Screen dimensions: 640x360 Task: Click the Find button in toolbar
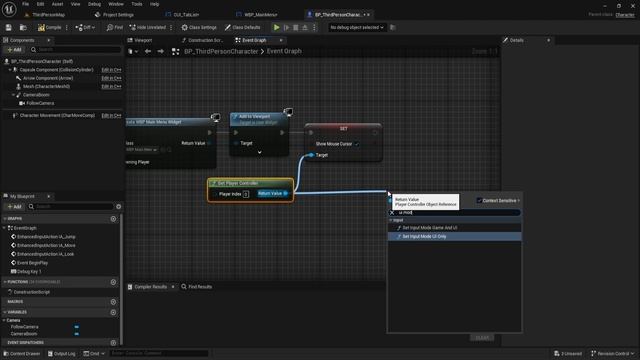click(115, 27)
